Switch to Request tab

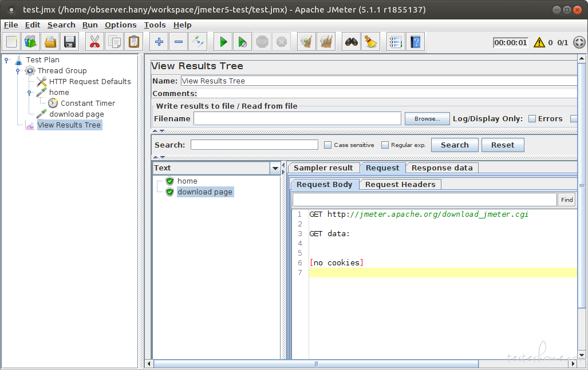382,168
